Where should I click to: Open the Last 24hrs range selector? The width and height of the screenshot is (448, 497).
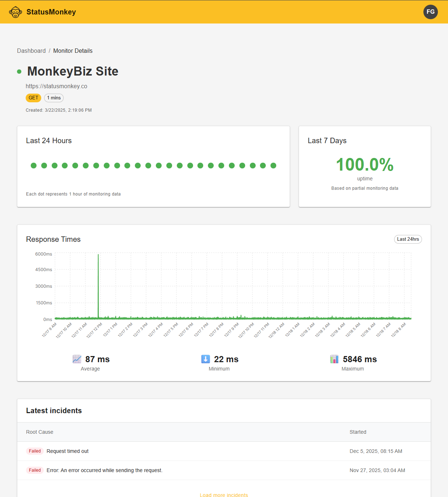[408, 239]
